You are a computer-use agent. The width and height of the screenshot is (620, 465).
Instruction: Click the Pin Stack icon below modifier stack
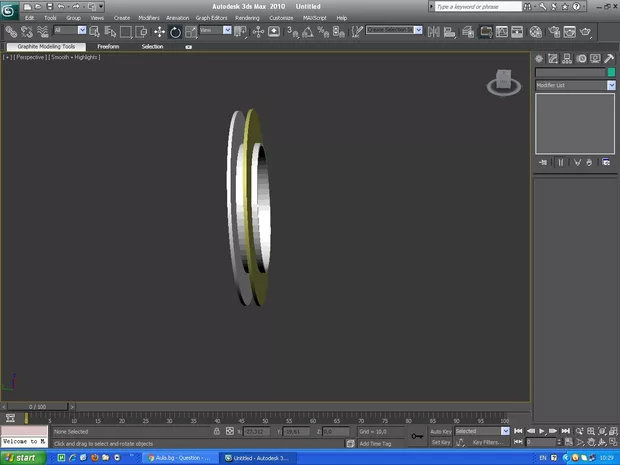click(x=543, y=162)
